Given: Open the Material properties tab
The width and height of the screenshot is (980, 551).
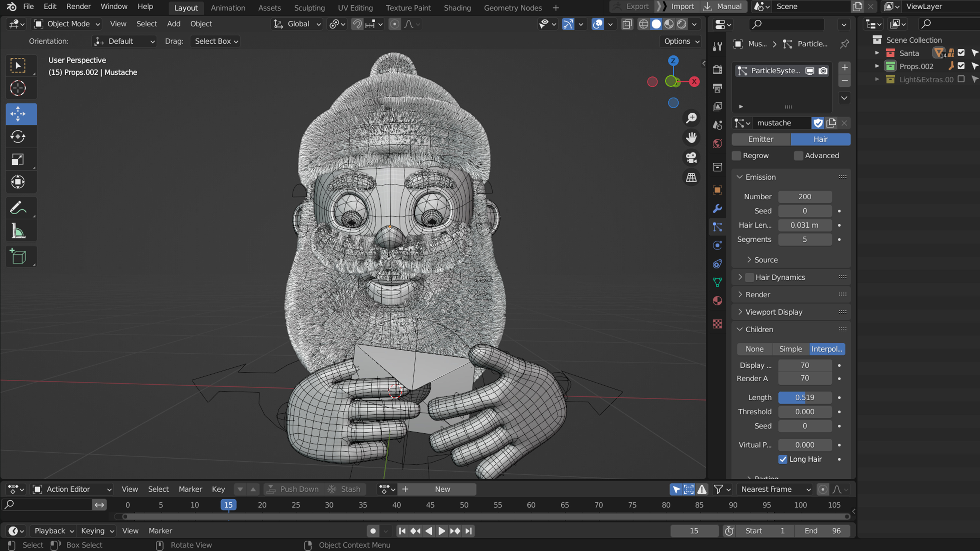Looking at the screenshot, I should coord(717,301).
